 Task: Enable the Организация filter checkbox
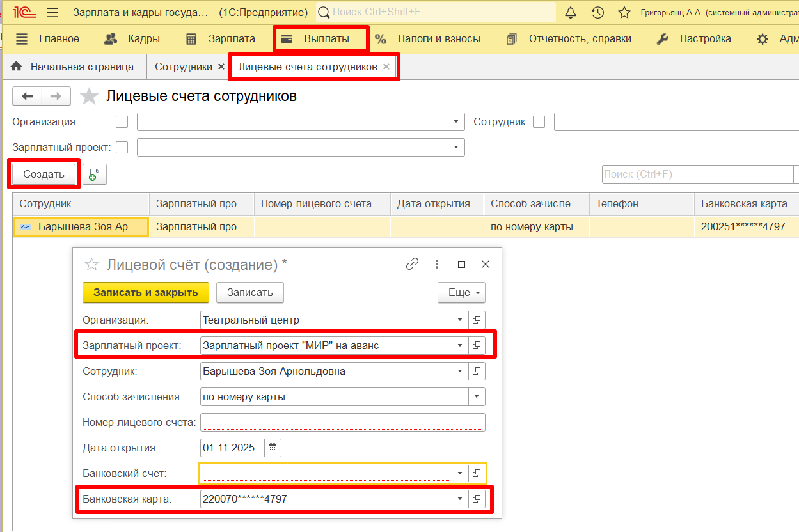[x=122, y=121]
